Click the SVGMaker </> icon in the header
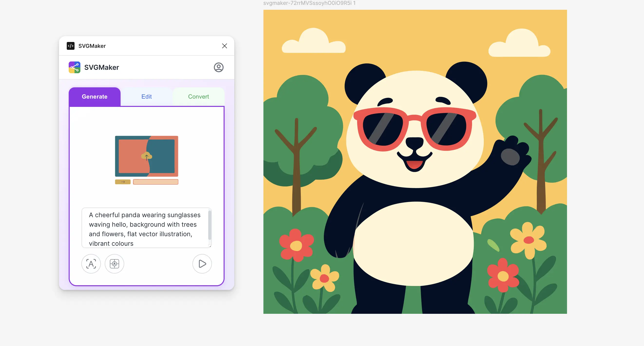This screenshot has height=346, width=644. click(x=70, y=46)
